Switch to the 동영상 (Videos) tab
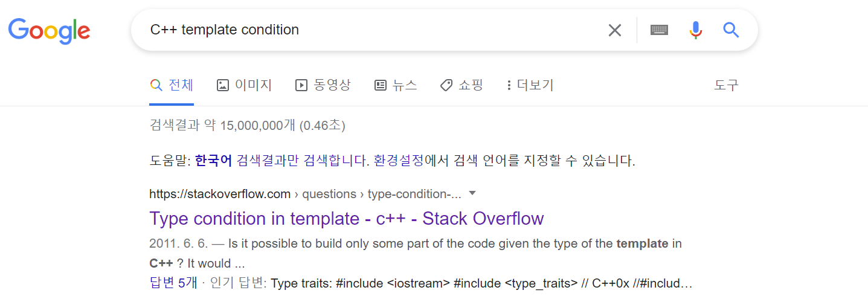This screenshot has height=296, width=868. coord(323,85)
